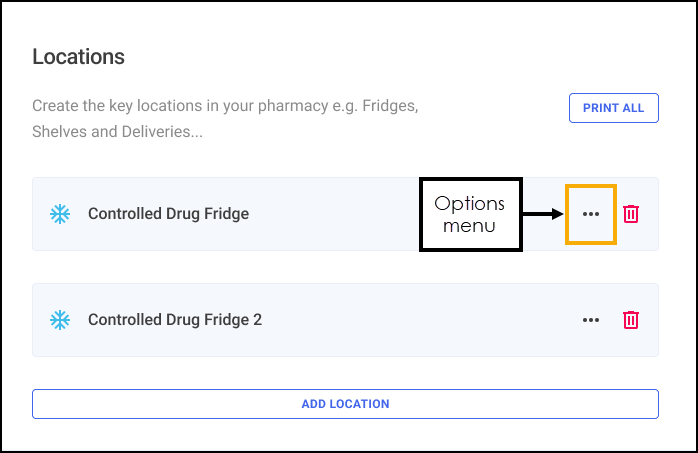Select the first Controlled Drug Fridge name label

pos(168,213)
